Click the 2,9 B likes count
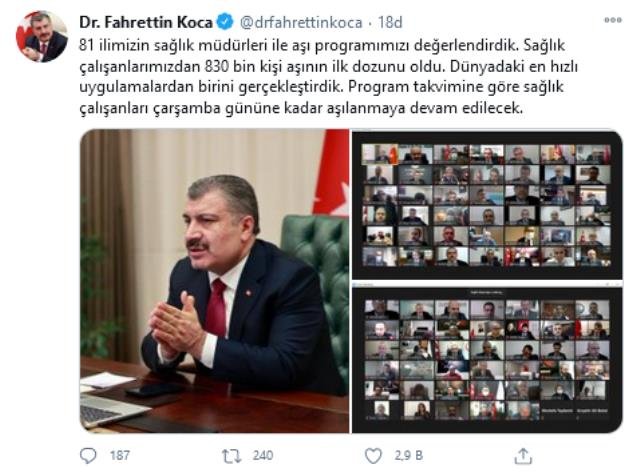The image size is (640, 476). pyautogui.click(x=409, y=456)
